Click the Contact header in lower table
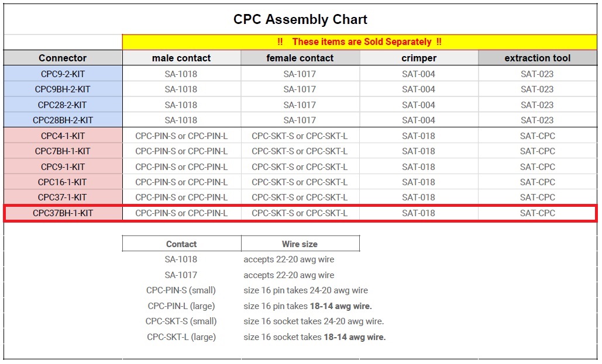Screen dimensions: 602x364 pyautogui.click(x=181, y=244)
